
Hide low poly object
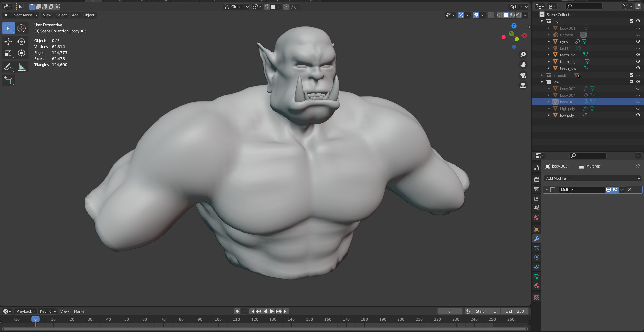pos(638,115)
